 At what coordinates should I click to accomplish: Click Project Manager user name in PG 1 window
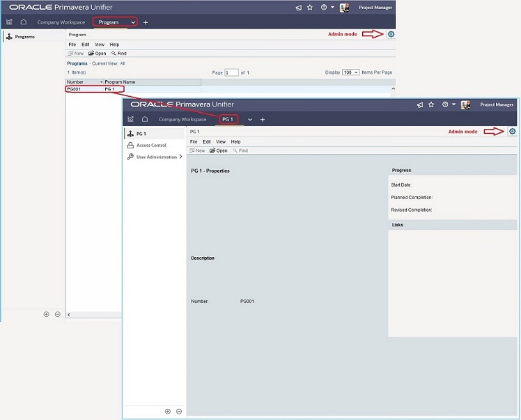click(x=497, y=104)
